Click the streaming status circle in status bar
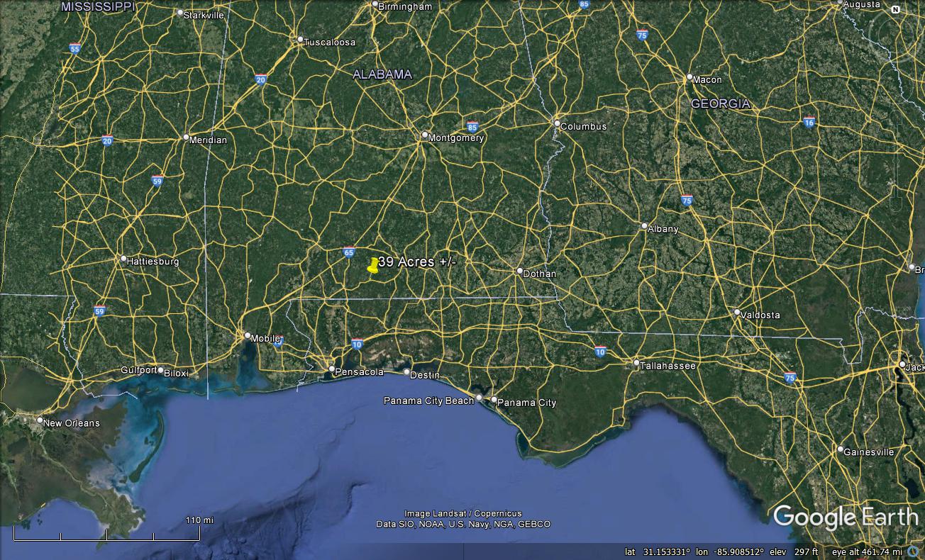Viewport: 925px width, 560px height. [x=914, y=551]
